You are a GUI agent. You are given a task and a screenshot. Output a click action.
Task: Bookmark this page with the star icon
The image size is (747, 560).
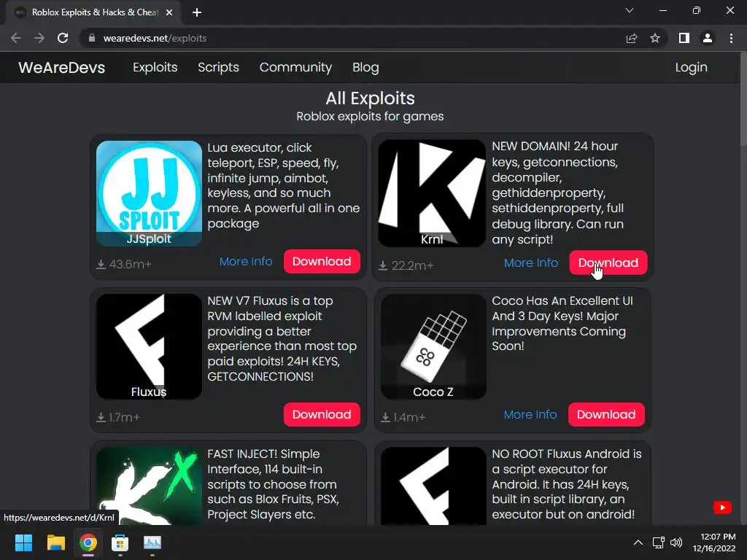point(655,38)
